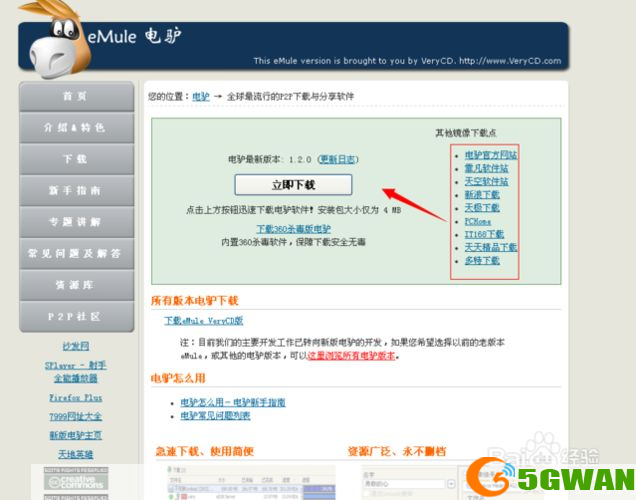Click the eMule donkey mascot logo
This screenshot has width=636, height=500.
pyautogui.click(x=55, y=40)
